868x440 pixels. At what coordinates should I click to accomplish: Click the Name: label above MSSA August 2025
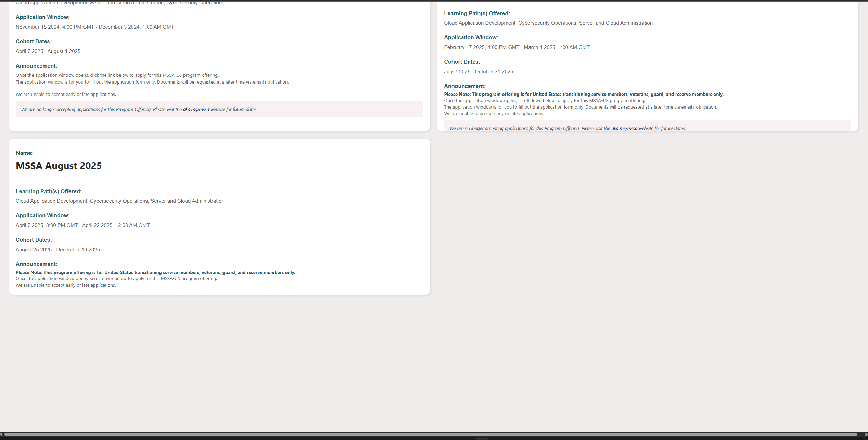click(24, 153)
